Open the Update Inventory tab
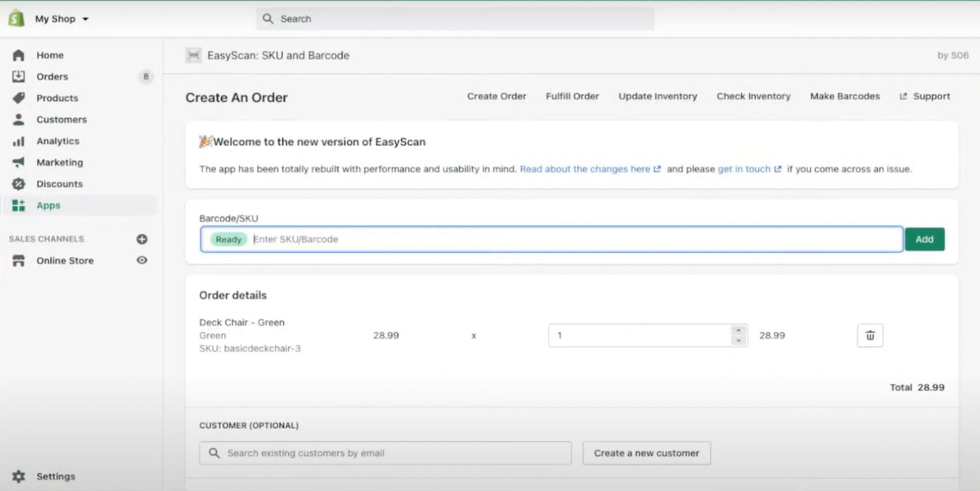Image resolution: width=980 pixels, height=491 pixels. 657,96
